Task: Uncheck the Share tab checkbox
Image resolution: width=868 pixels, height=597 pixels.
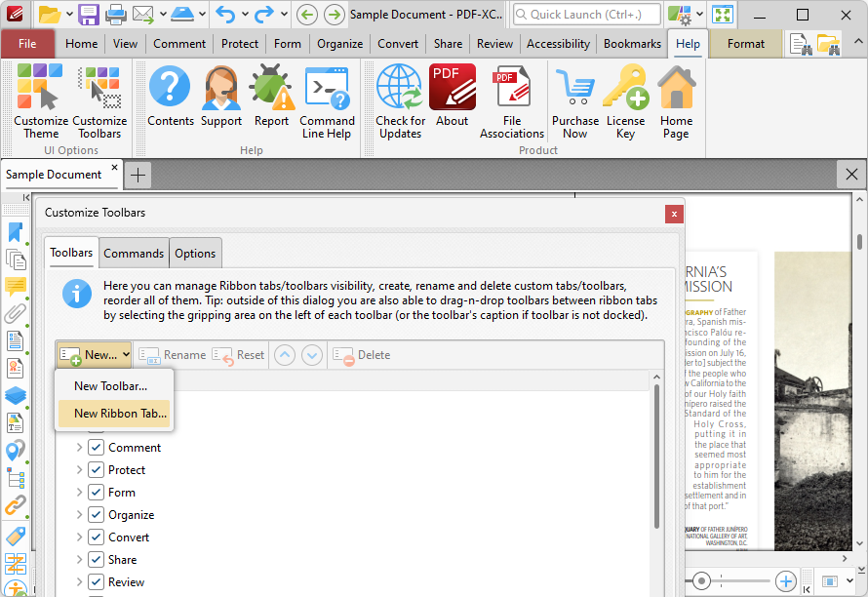Action: [x=96, y=559]
